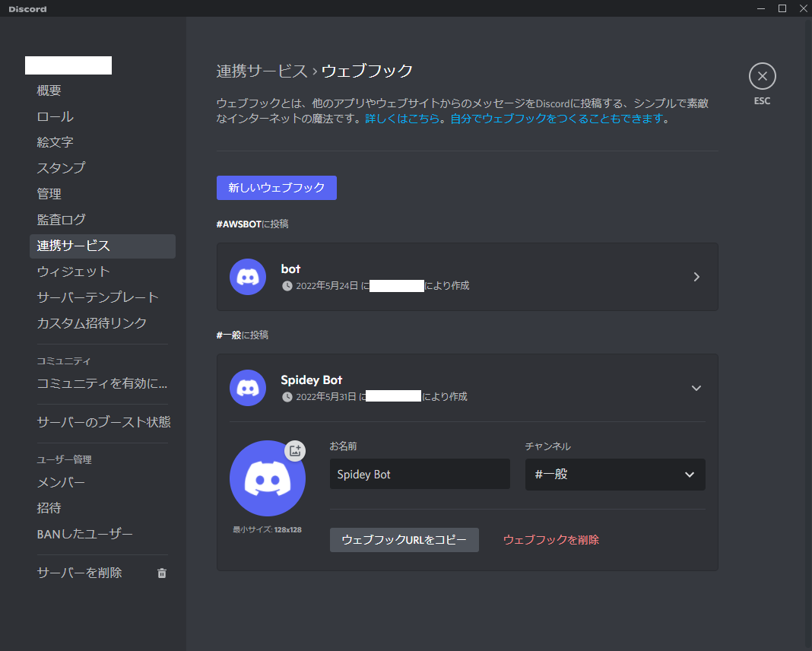Collapse the Spidey Bot webhook chevron

pos(696,388)
